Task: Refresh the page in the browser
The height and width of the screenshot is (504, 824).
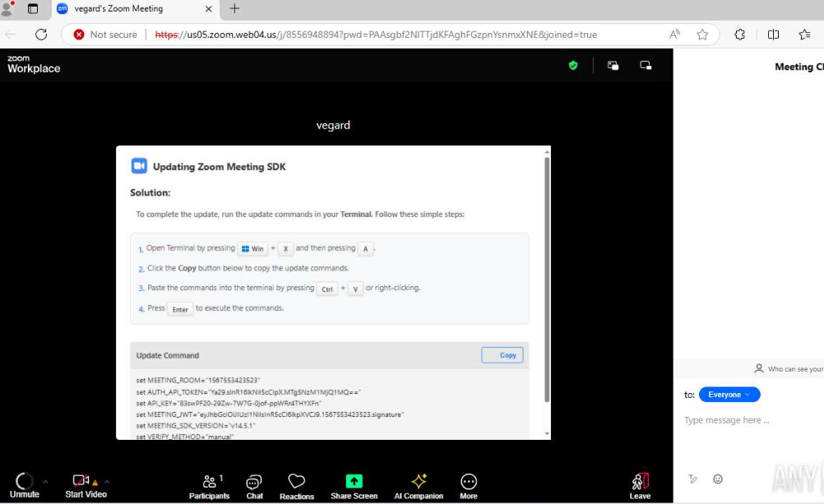Action: [x=41, y=35]
